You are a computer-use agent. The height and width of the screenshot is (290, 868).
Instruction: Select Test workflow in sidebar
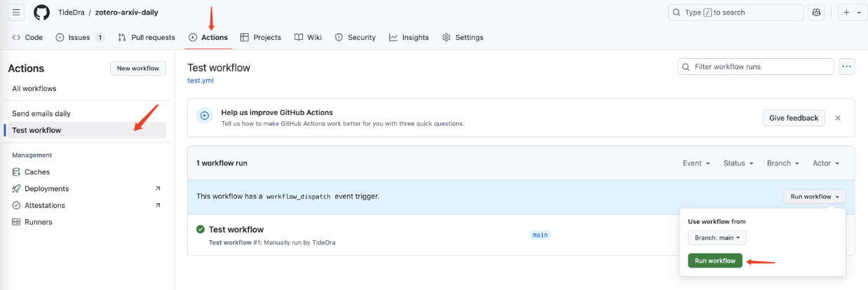[87, 130]
